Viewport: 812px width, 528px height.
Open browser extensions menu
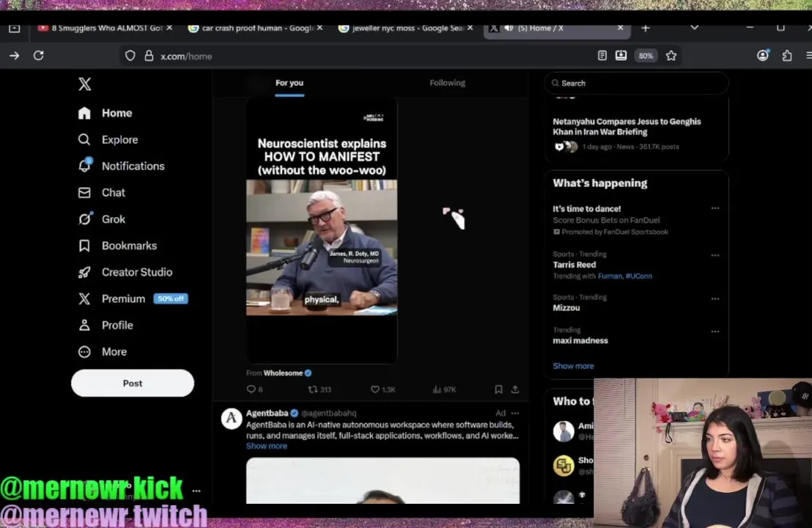pos(787,56)
